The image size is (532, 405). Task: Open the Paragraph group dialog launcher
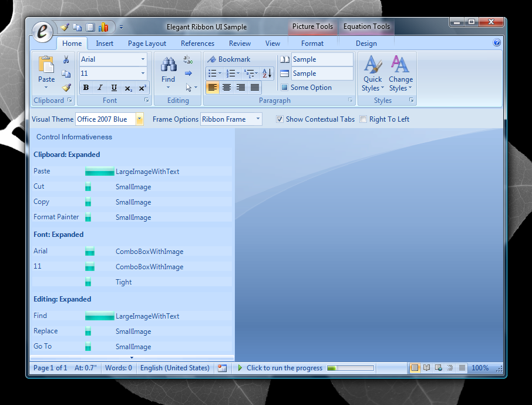[x=350, y=100]
